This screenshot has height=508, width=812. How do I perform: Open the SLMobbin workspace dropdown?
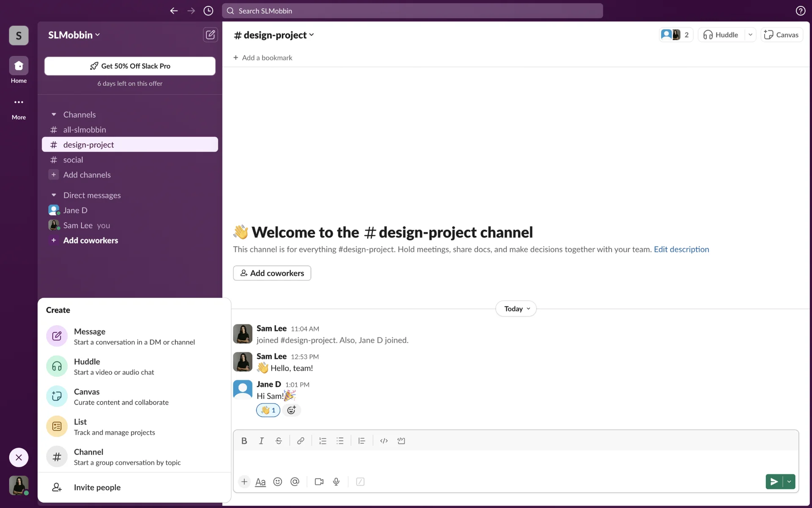(x=74, y=35)
